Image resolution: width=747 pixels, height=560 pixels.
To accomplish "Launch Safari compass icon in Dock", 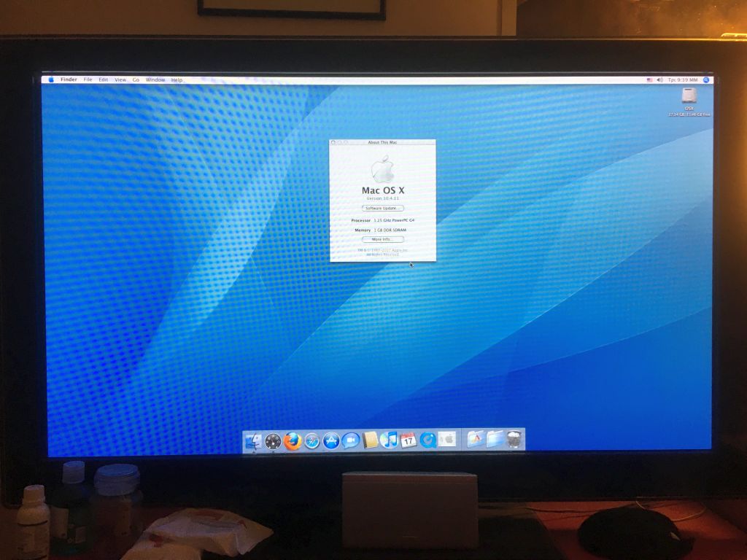I will [x=312, y=441].
